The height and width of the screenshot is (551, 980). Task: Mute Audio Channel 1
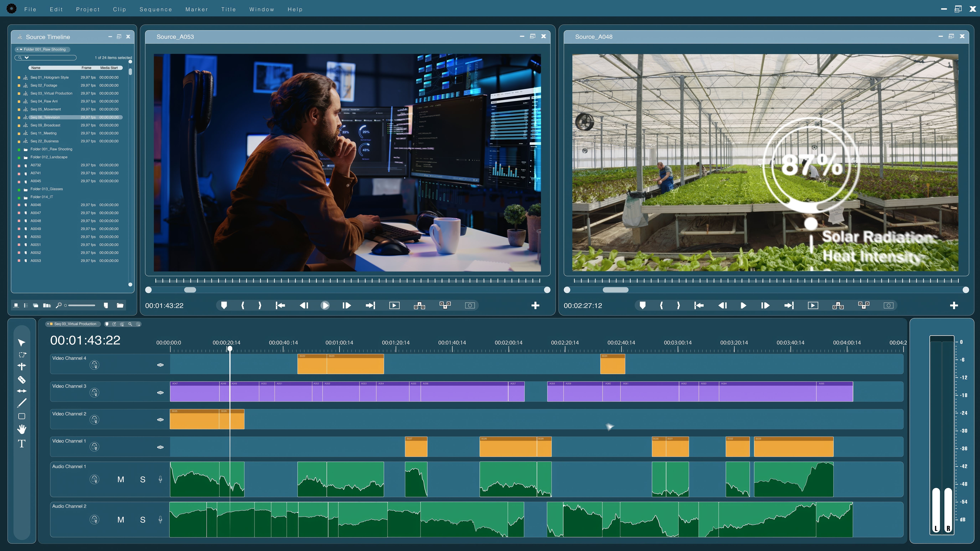click(121, 480)
